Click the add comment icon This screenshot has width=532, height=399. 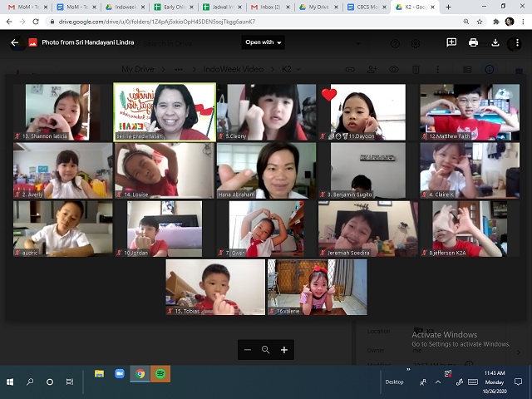click(451, 42)
